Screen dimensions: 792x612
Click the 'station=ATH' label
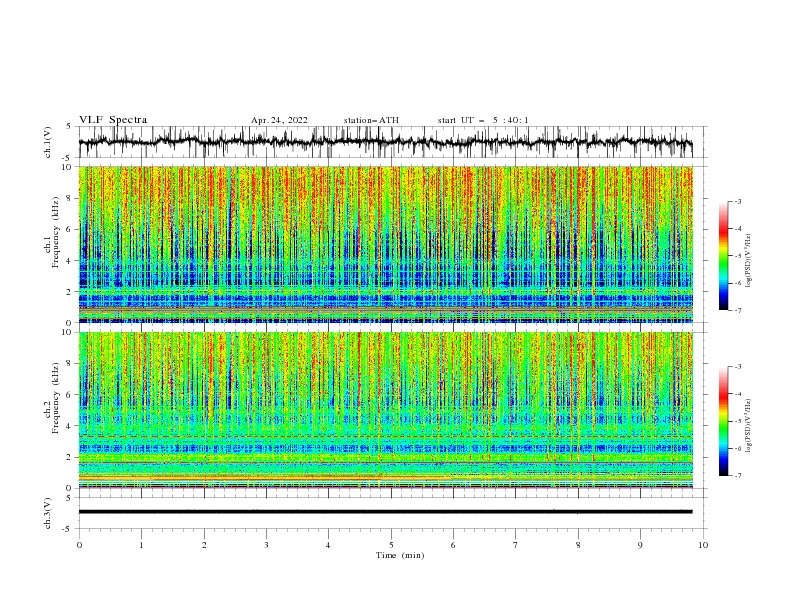pos(371,120)
